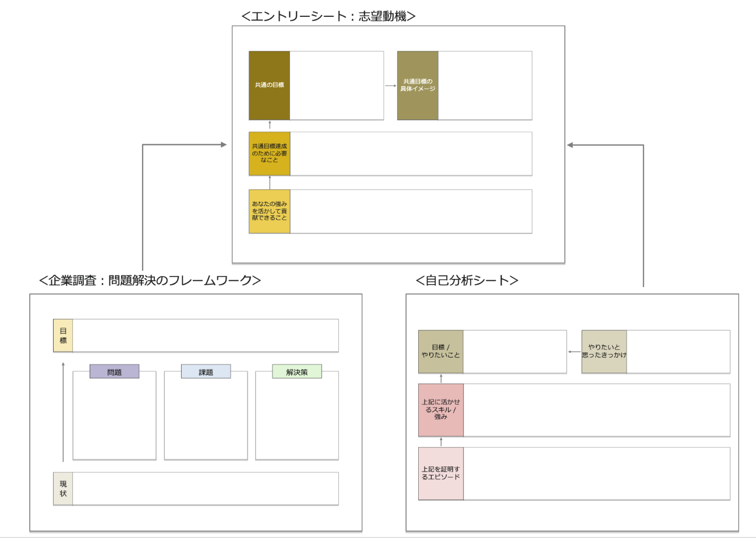Select the 目標 label in framework sheet
This screenshot has width=756, height=538.
point(63,335)
